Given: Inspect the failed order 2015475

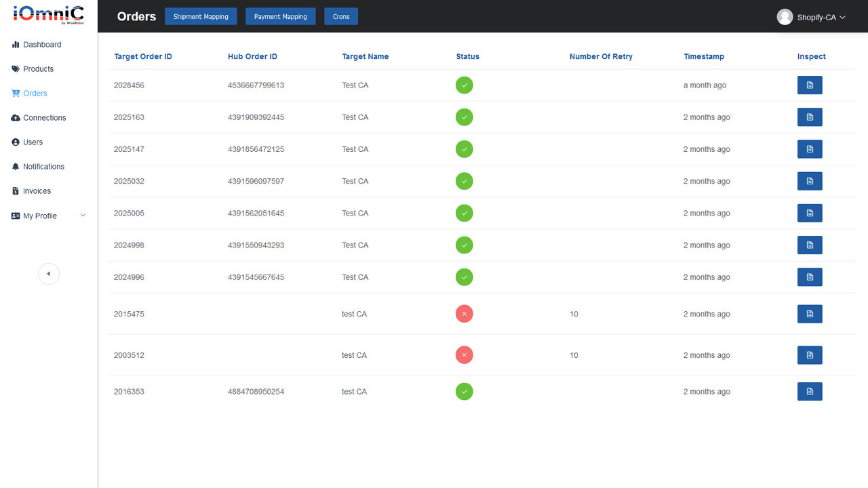Looking at the screenshot, I should pyautogui.click(x=809, y=313).
